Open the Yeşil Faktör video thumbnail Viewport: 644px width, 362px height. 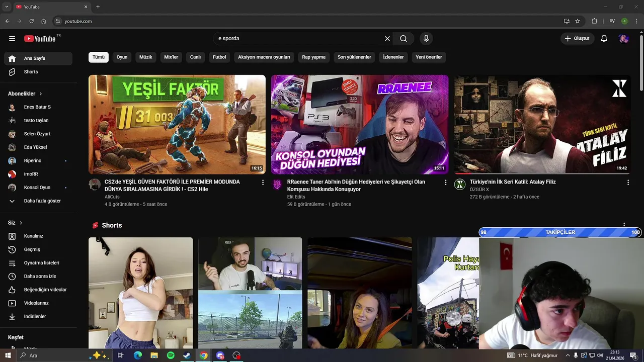(177, 125)
